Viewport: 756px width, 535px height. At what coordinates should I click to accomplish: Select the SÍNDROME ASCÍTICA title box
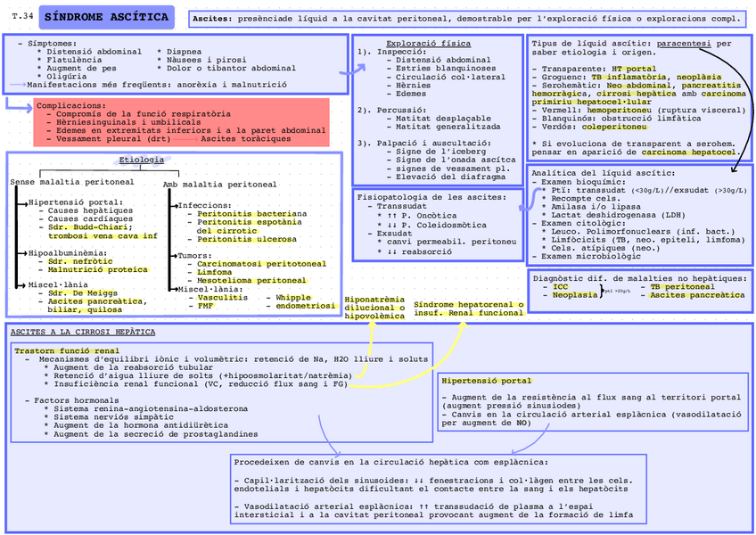click(106, 18)
